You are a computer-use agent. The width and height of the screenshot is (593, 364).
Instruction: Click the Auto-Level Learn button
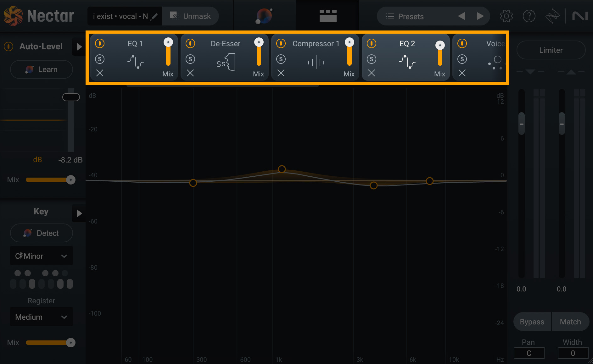42,69
